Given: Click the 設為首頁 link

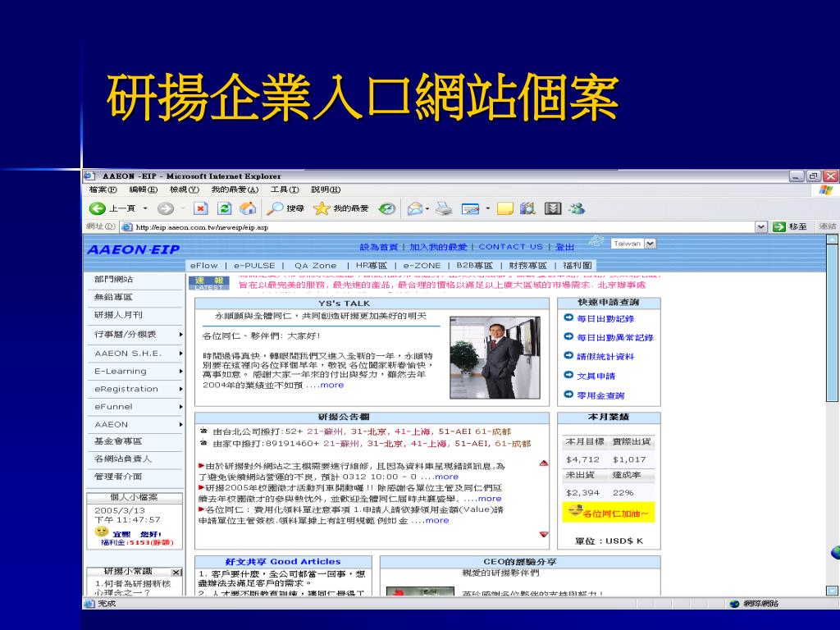Looking at the screenshot, I should pyautogui.click(x=379, y=247).
